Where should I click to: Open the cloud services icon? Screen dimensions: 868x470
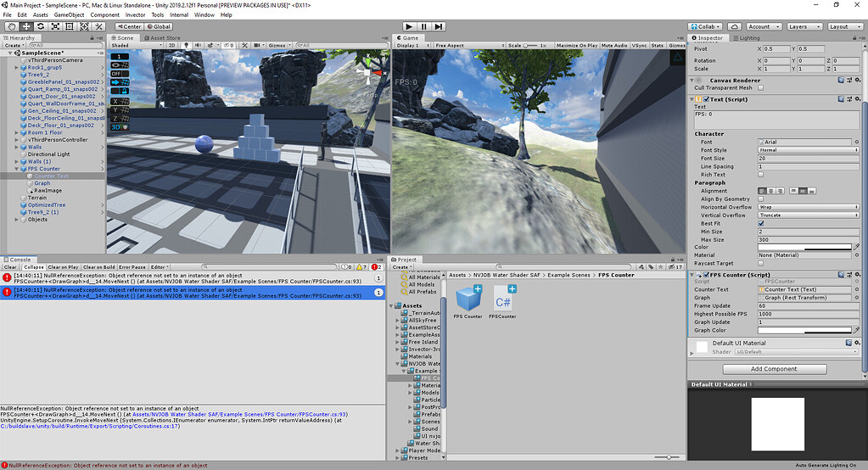point(732,27)
